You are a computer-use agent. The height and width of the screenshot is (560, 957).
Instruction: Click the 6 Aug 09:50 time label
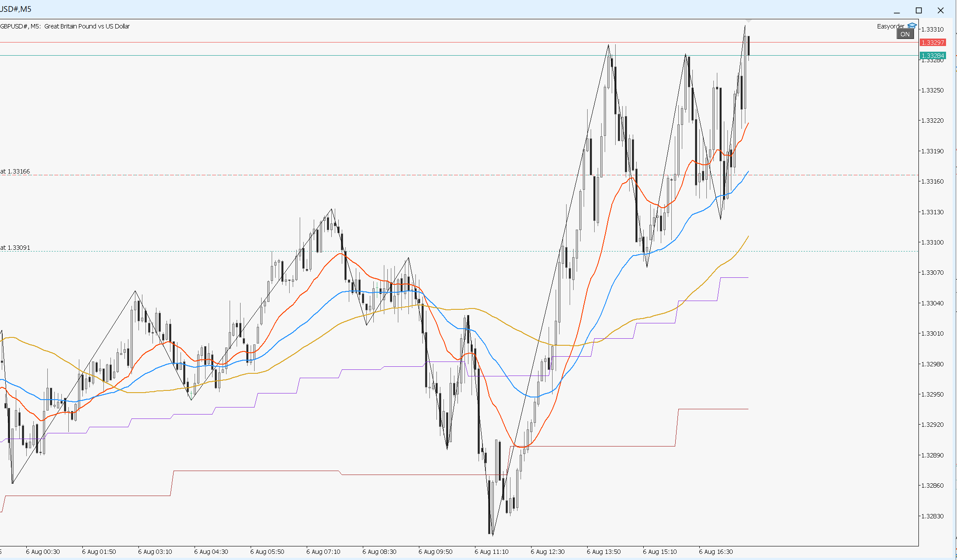point(436,552)
